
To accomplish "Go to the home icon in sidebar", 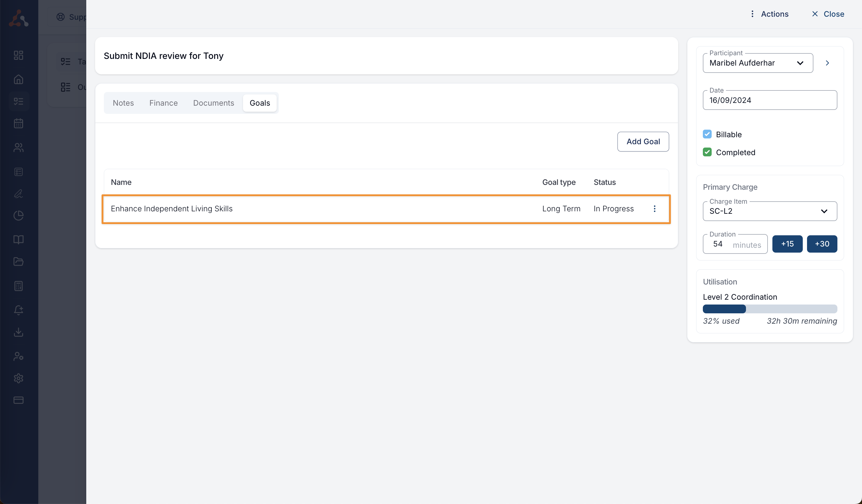I will 19,79.
